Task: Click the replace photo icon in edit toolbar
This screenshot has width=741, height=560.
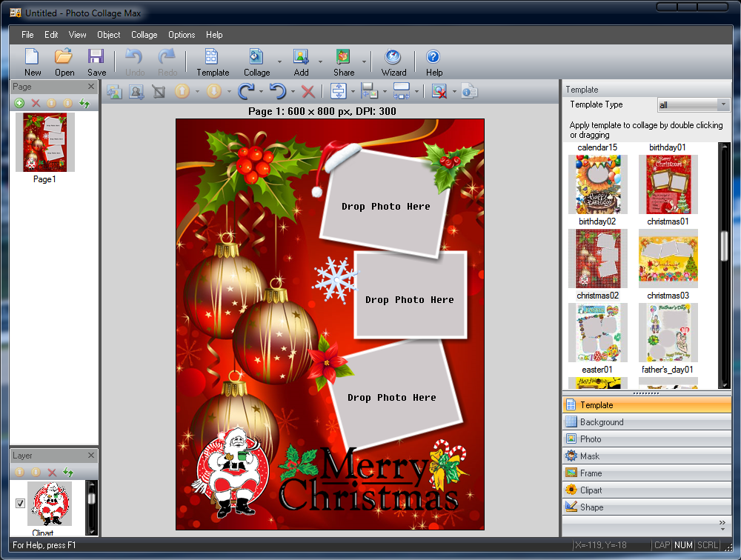Action: point(114,91)
